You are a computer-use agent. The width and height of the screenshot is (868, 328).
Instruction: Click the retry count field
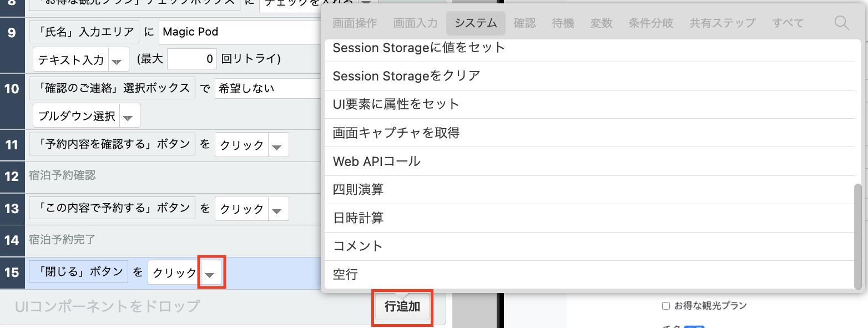(x=192, y=59)
